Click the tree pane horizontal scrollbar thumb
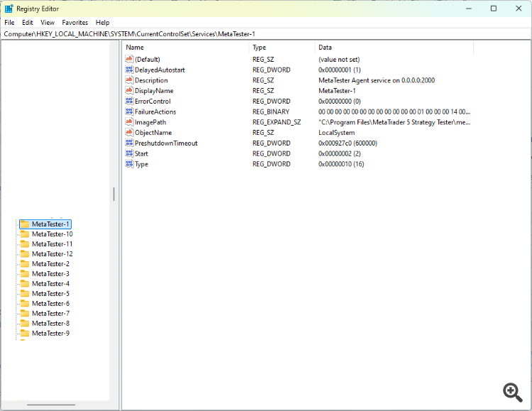The image size is (532, 411). [x=51, y=405]
